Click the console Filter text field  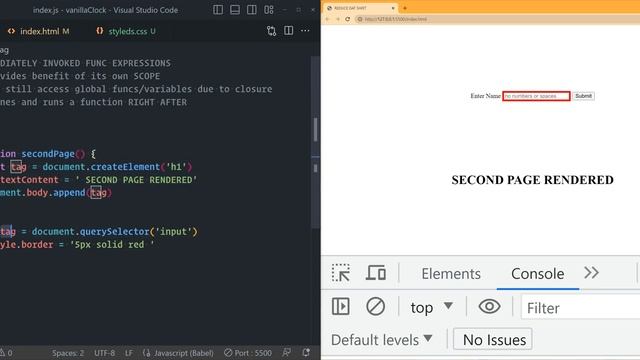[x=580, y=308]
